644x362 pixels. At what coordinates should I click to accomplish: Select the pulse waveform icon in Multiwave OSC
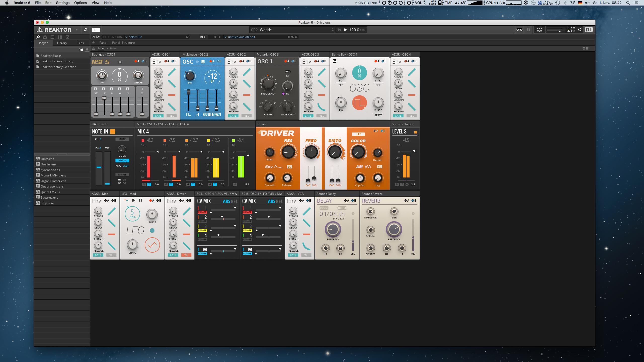pos(188,114)
